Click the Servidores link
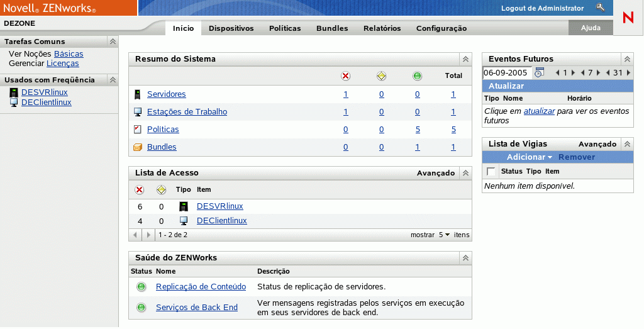The height and width of the screenshot is (329, 644). (166, 94)
